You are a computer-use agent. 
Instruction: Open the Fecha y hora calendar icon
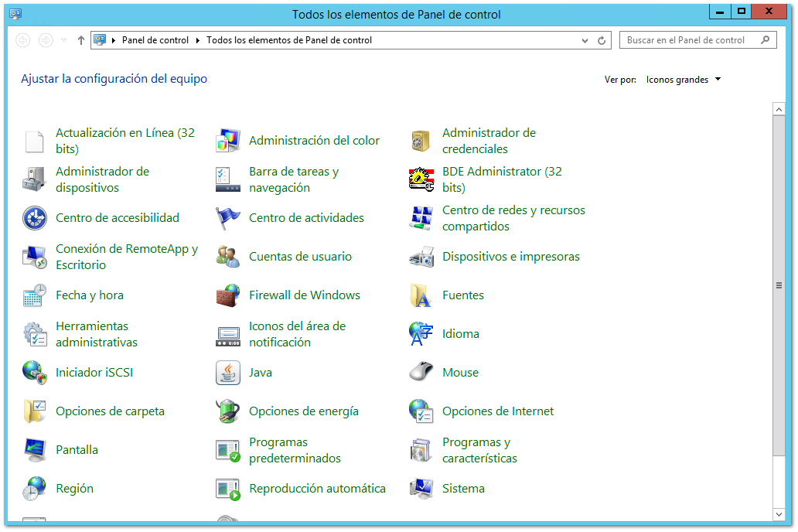point(35,295)
